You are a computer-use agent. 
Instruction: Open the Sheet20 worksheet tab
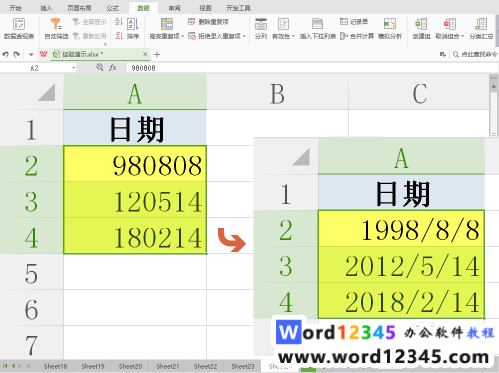click(x=130, y=366)
